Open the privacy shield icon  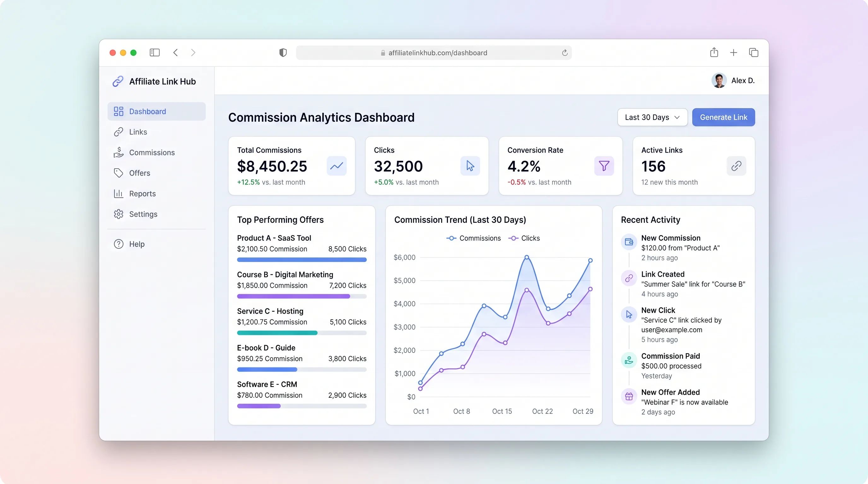coord(283,53)
